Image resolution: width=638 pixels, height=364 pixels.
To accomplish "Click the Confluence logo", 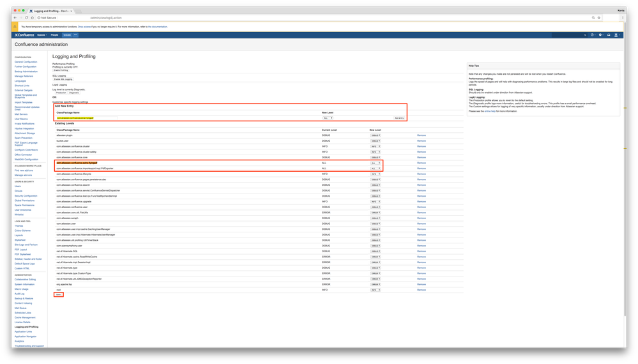I will pos(24,35).
